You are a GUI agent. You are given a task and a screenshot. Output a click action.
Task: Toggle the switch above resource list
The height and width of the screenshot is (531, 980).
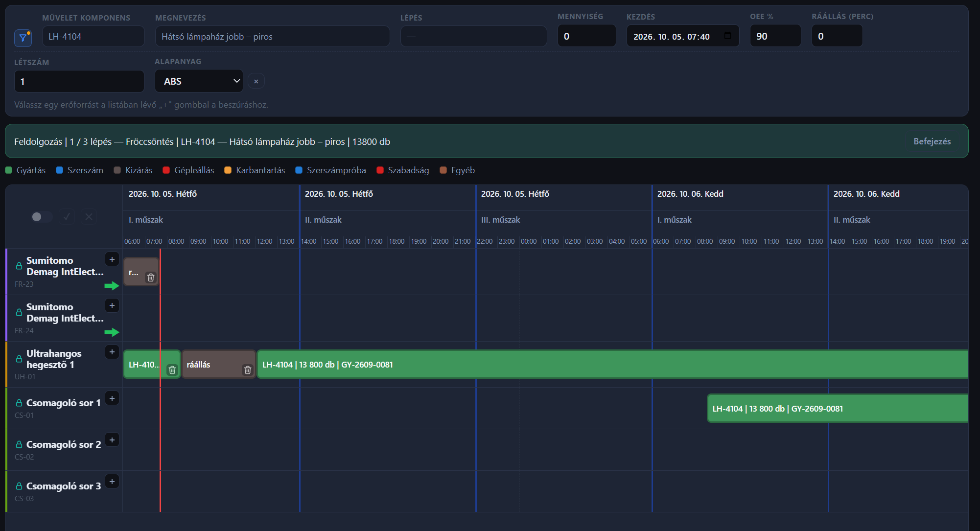pos(42,217)
